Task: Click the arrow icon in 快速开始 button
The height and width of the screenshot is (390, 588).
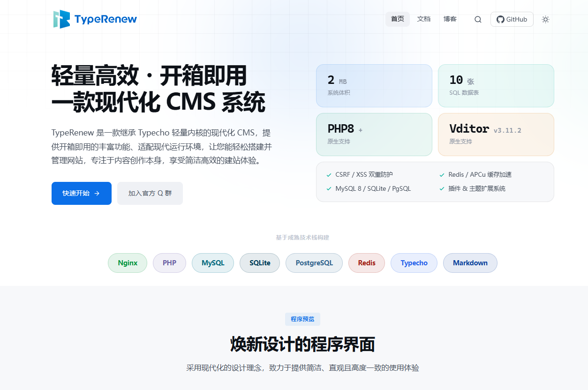Action: pos(97,193)
